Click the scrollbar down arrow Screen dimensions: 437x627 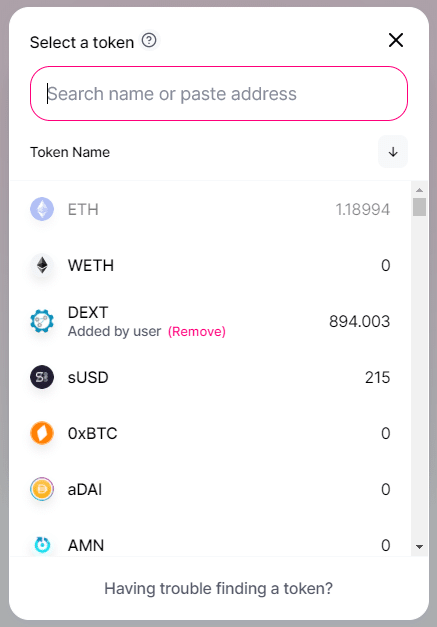[x=419, y=547]
